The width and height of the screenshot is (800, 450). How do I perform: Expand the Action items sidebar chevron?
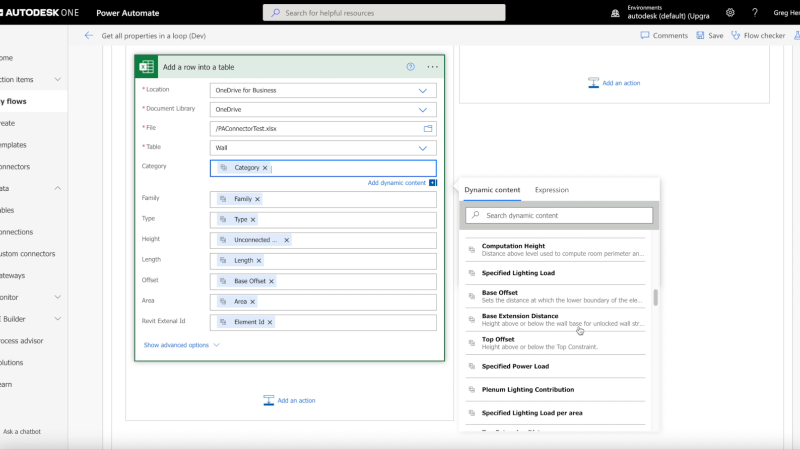click(x=58, y=80)
